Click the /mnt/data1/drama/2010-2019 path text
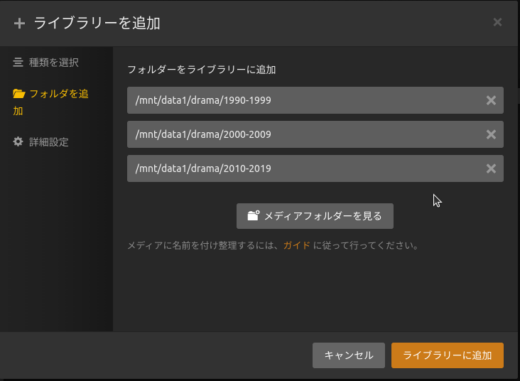520x381 pixels. pyautogui.click(x=203, y=168)
